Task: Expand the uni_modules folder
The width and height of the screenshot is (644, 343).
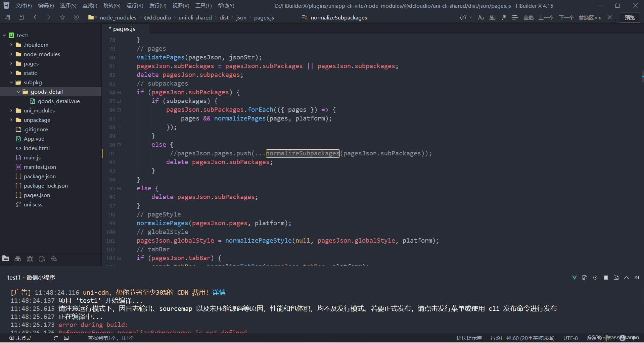Action: (x=11, y=110)
